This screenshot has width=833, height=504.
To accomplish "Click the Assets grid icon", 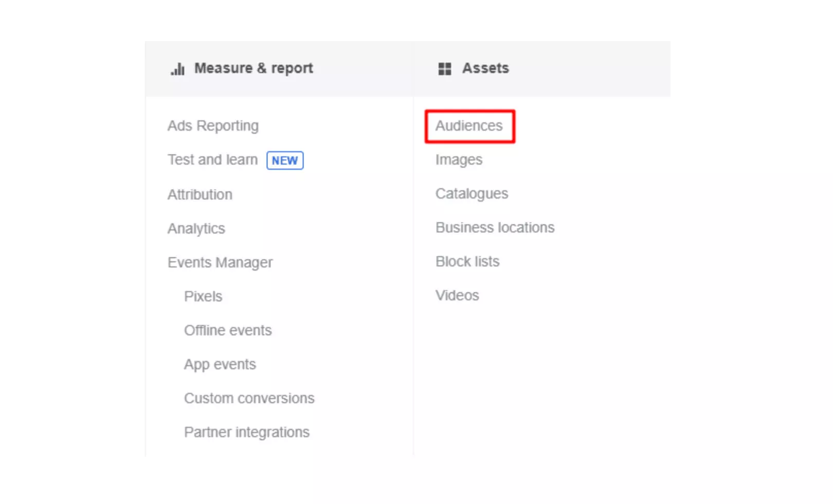I will coord(444,69).
